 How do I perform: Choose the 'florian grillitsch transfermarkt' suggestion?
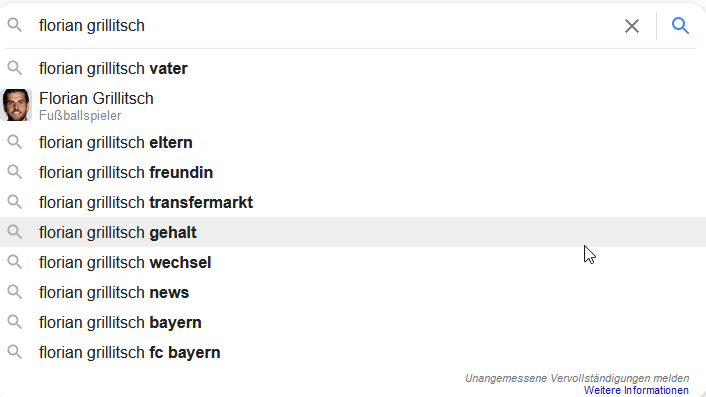point(353,202)
